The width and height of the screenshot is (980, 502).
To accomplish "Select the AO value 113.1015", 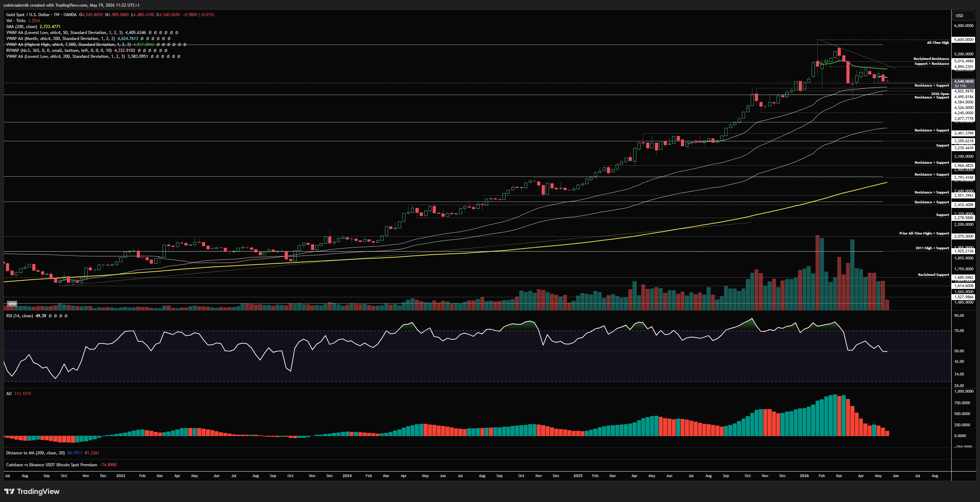I will tap(23, 394).
